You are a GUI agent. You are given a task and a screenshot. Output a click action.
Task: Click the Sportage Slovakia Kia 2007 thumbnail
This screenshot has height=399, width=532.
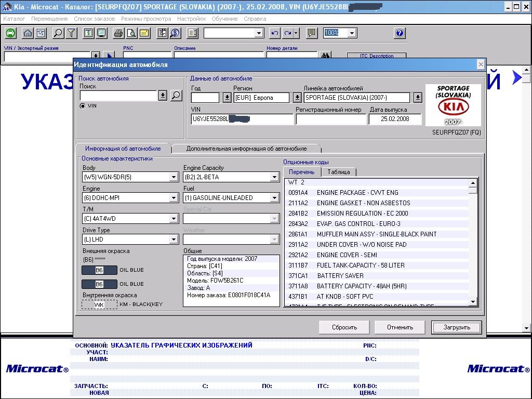453,105
